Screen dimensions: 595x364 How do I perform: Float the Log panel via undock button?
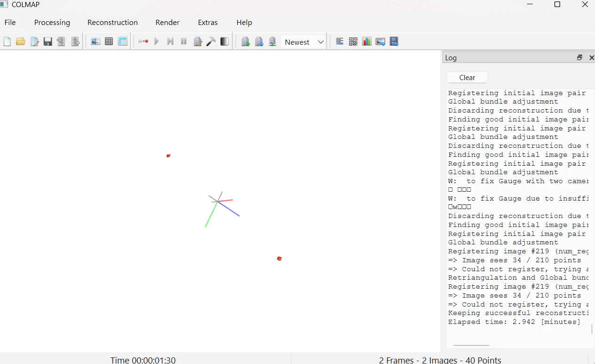[x=580, y=57]
